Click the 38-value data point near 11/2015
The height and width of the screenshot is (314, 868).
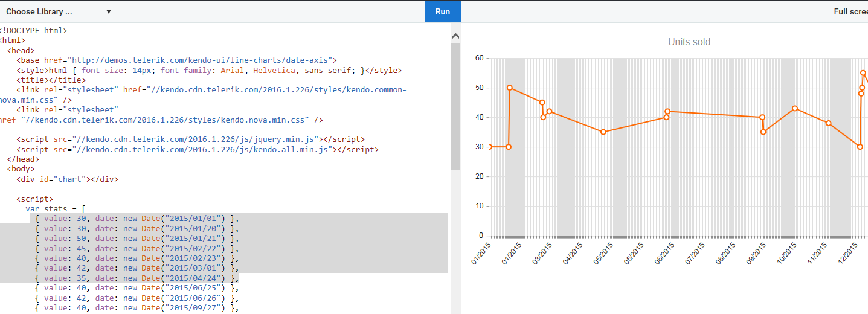pos(829,123)
